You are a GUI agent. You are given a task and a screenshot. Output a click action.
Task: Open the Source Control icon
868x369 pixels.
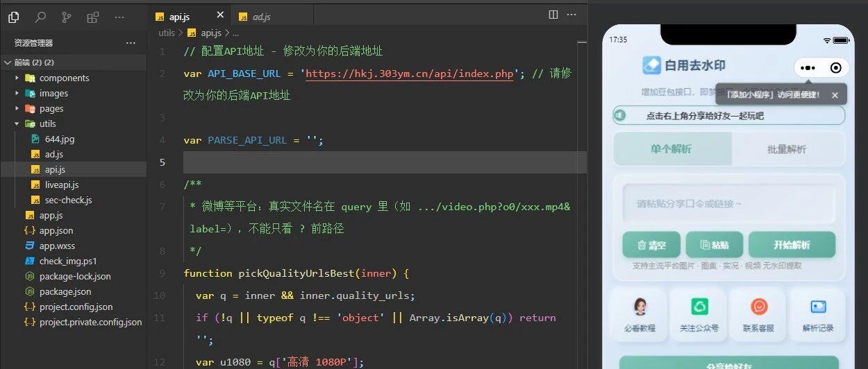pyautogui.click(x=66, y=17)
